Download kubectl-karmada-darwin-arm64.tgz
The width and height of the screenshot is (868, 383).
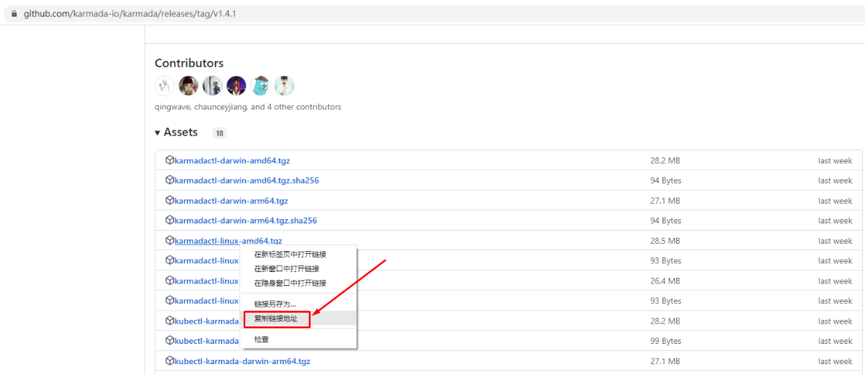click(242, 361)
